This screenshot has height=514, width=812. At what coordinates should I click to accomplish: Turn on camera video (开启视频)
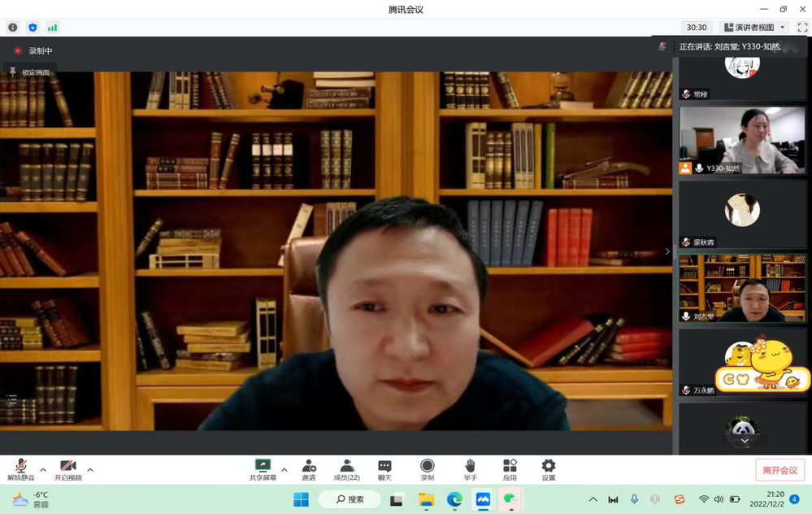[68, 468]
